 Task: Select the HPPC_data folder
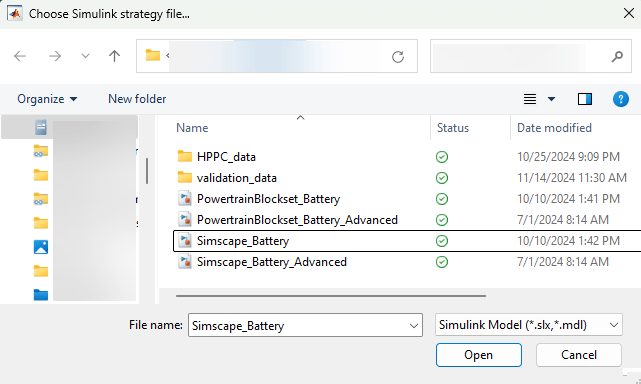click(226, 157)
